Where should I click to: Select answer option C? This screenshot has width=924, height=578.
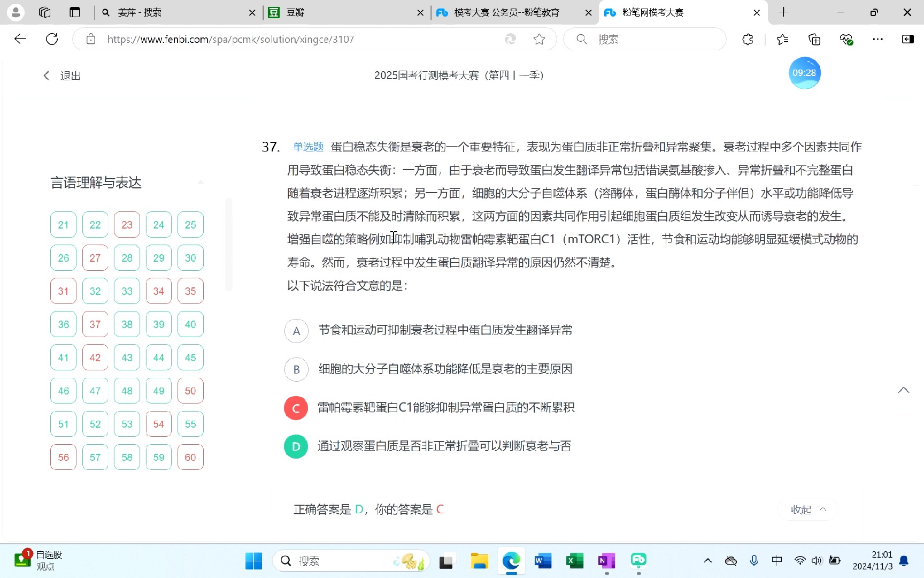[x=296, y=408]
